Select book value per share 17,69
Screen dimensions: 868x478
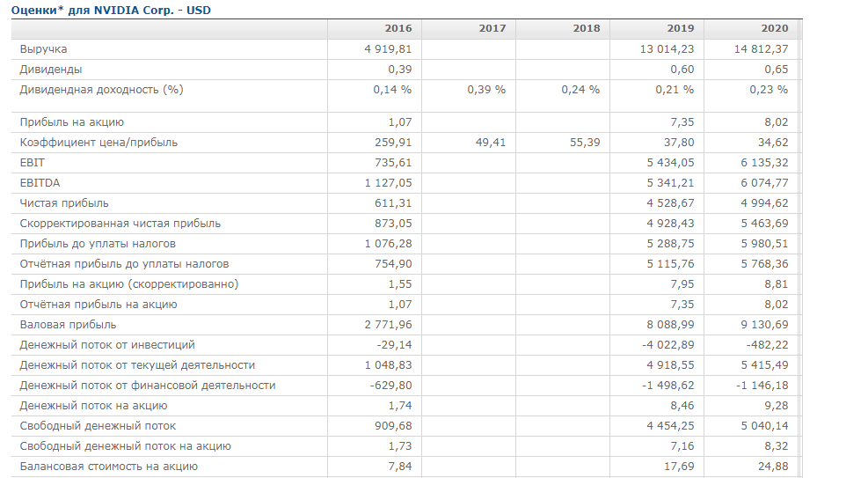pos(679,467)
